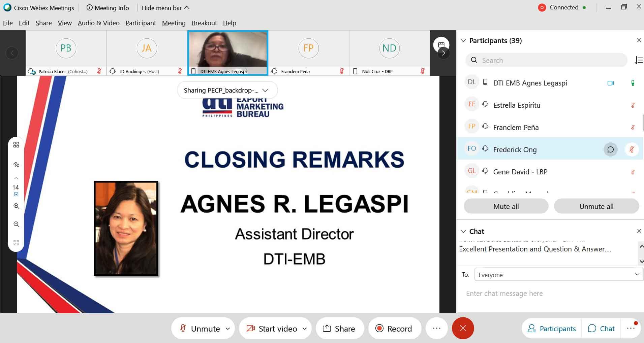Click Agnes Legaspi's video camera icon

click(610, 83)
